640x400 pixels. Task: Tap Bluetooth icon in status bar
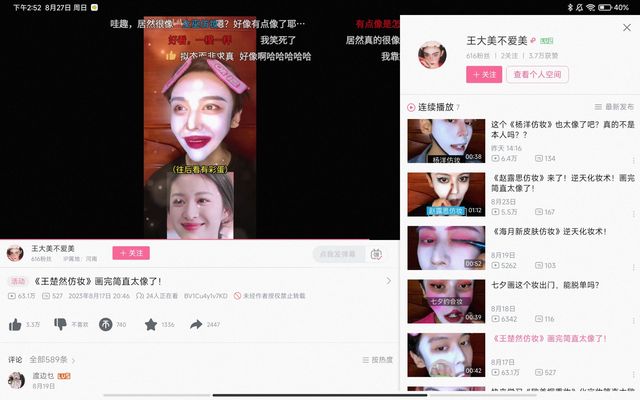click(570, 7)
